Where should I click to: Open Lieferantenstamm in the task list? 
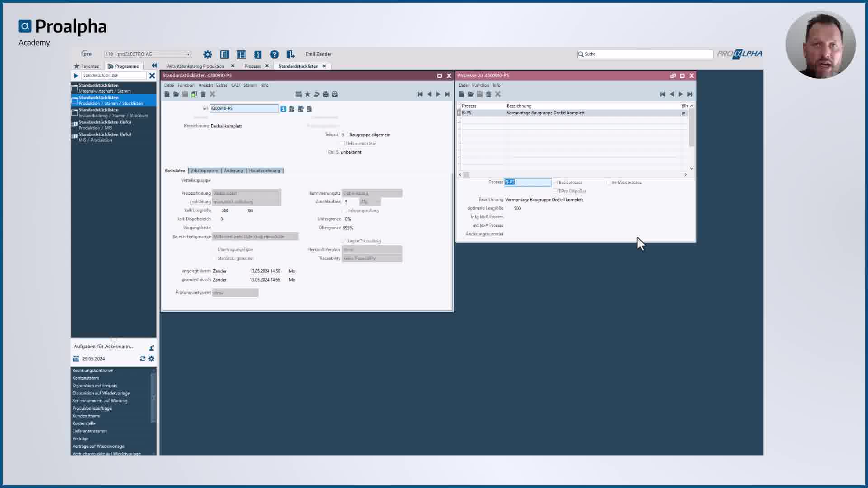tap(90, 431)
